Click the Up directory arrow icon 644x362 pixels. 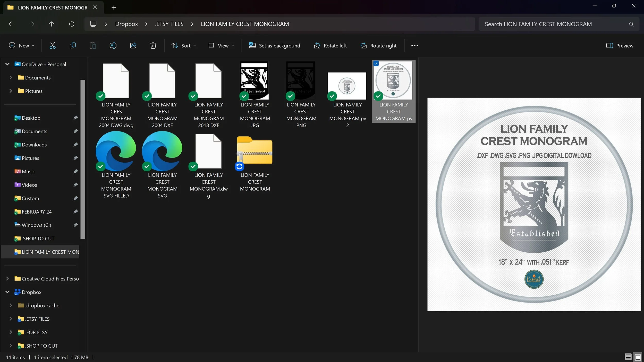[52, 24]
